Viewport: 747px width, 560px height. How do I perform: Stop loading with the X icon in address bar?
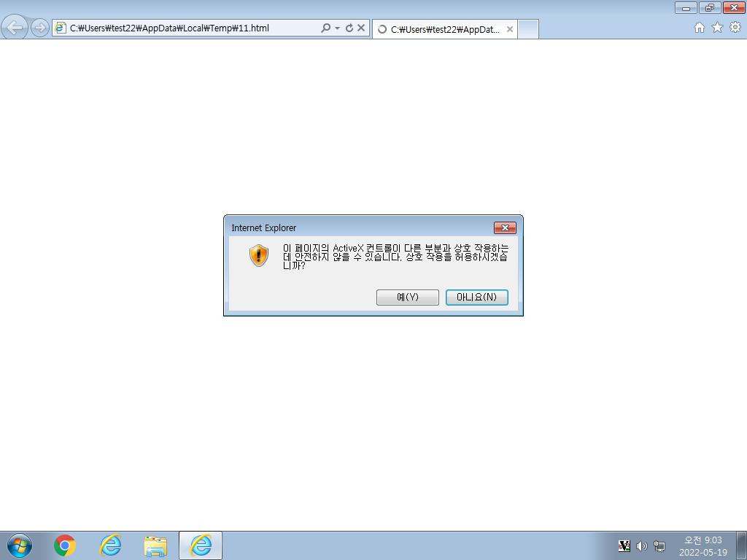[x=361, y=28]
